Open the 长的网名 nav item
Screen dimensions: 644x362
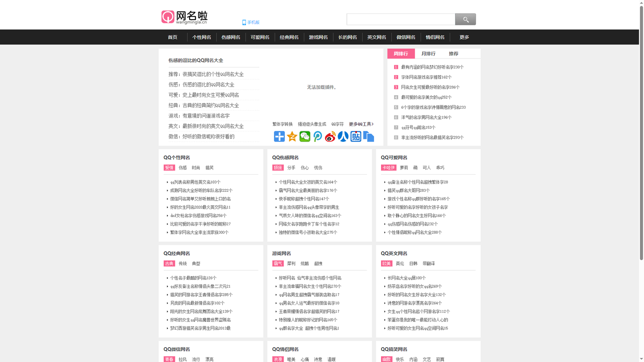point(347,37)
